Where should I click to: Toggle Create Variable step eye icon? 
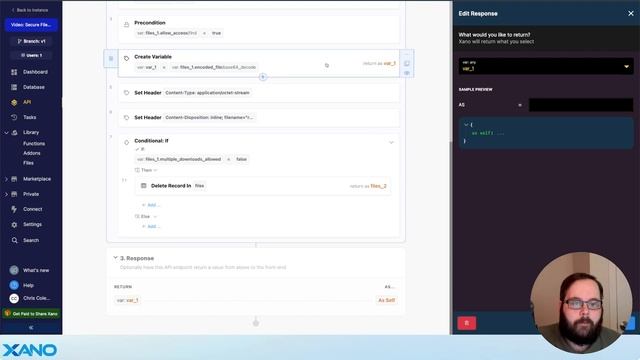click(407, 73)
